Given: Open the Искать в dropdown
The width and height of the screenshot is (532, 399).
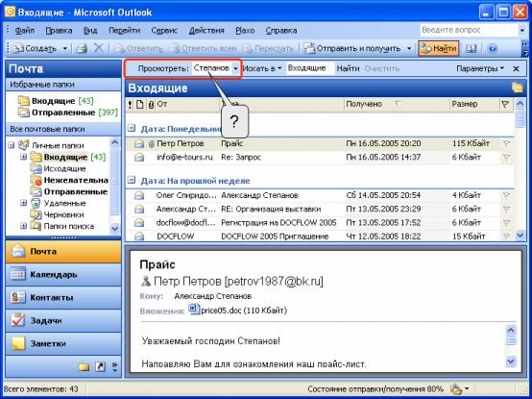Looking at the screenshot, I should (262, 68).
